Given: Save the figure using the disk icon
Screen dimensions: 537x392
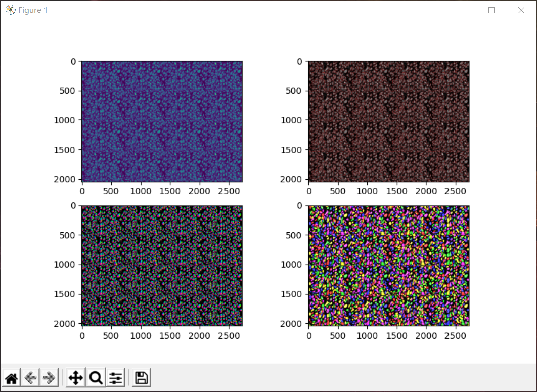Looking at the screenshot, I should click(141, 377).
